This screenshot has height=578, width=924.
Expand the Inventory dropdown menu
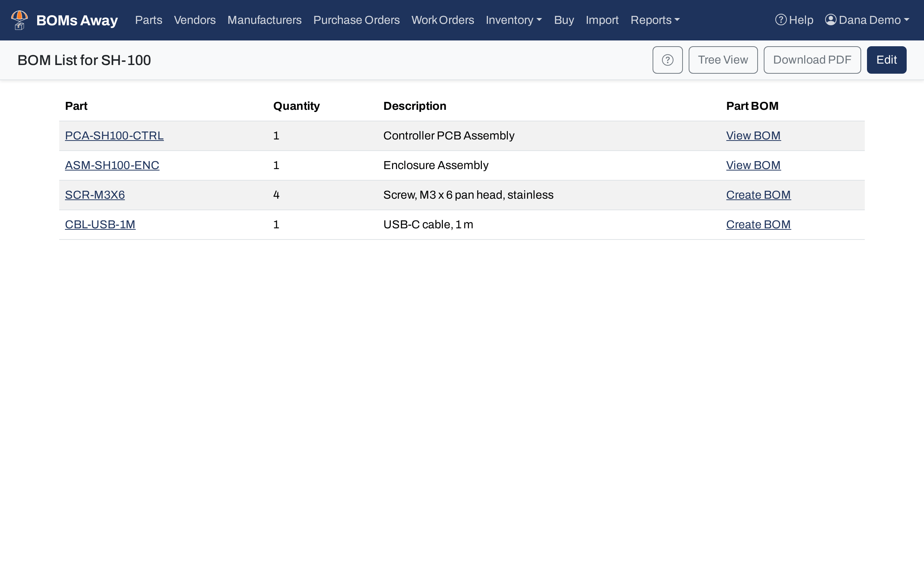pos(514,20)
